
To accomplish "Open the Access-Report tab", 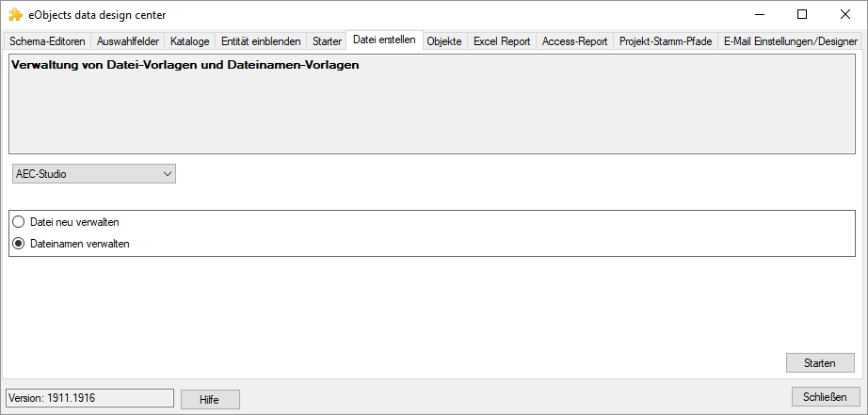I will [574, 41].
